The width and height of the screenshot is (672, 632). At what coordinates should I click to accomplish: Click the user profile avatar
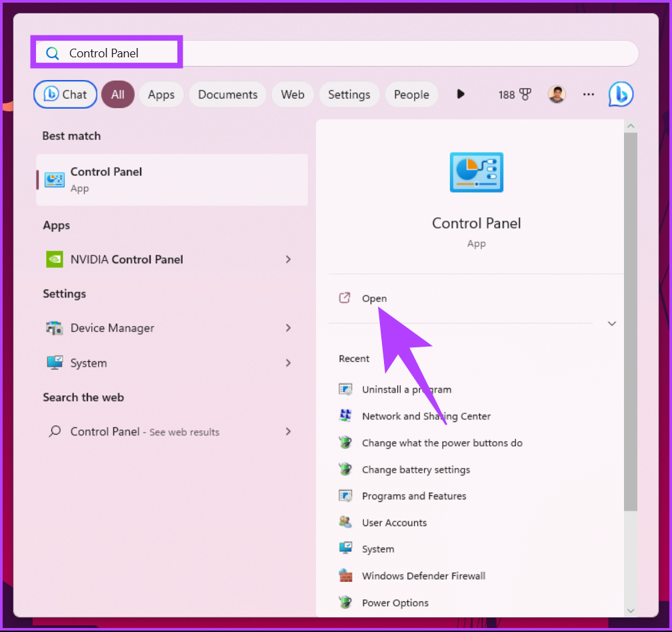pos(557,94)
